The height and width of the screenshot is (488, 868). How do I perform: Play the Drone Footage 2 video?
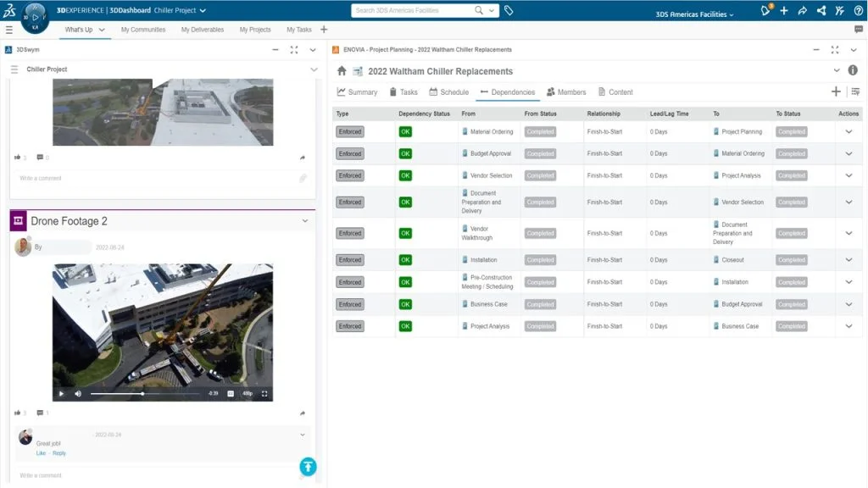(x=61, y=394)
